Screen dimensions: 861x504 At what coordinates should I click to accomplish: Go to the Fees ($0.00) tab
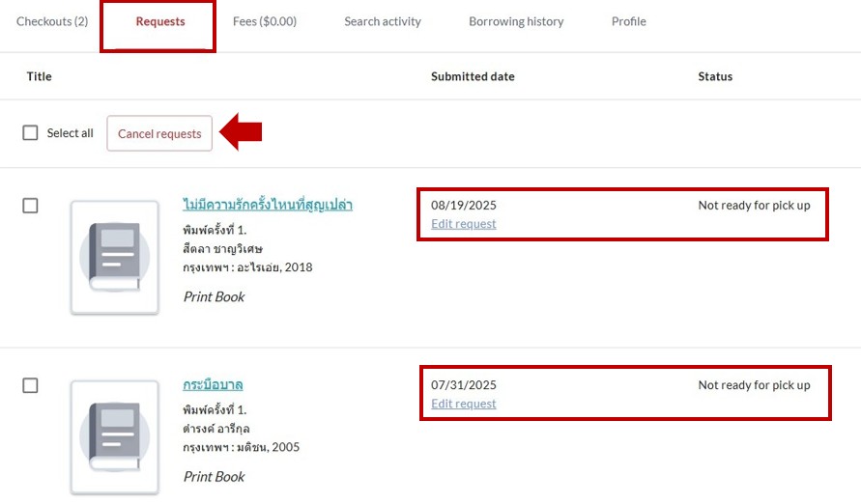(265, 21)
